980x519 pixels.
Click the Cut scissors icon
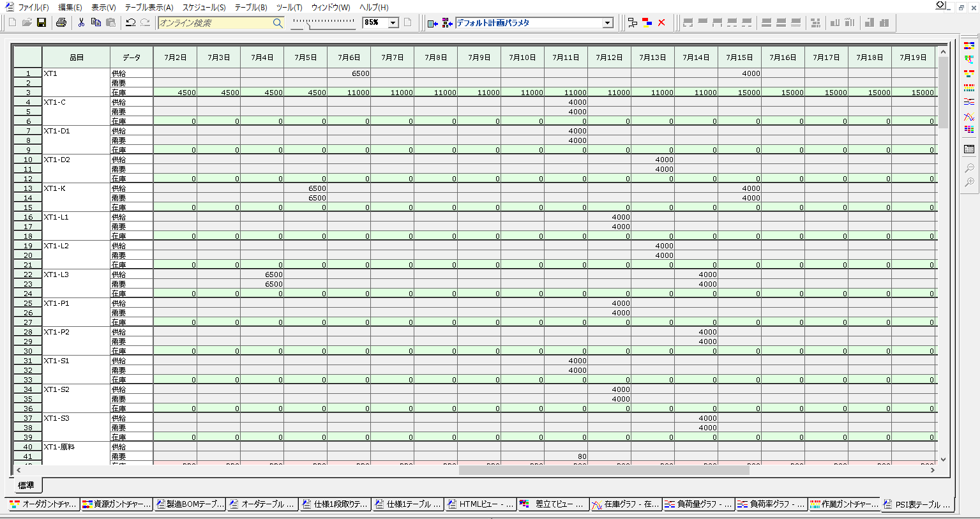(x=81, y=23)
